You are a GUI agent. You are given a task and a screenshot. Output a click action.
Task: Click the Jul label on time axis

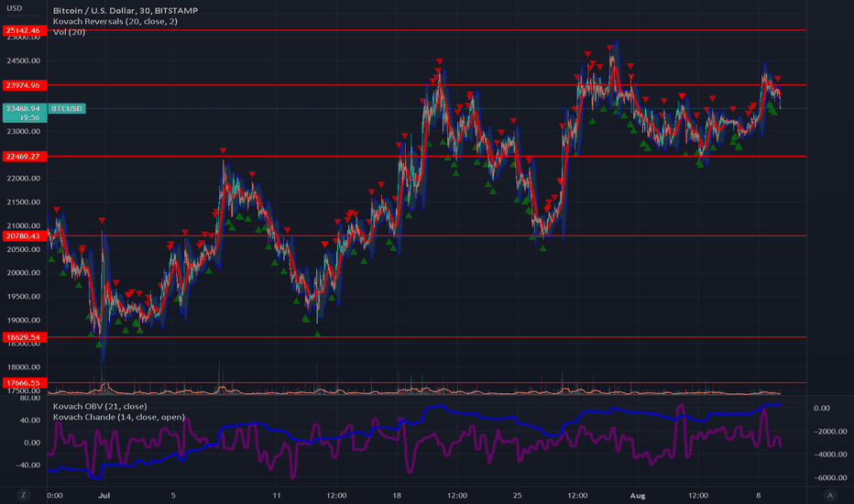click(x=104, y=495)
